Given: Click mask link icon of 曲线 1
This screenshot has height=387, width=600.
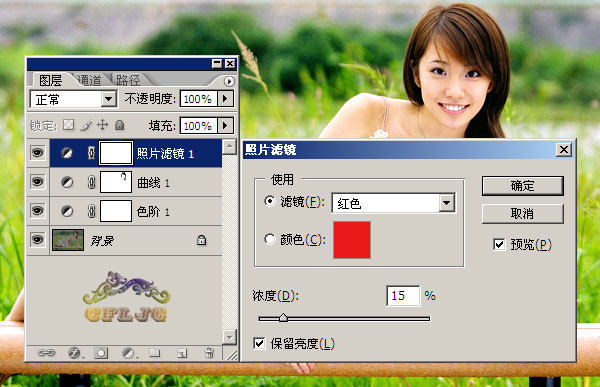Looking at the screenshot, I should [x=91, y=182].
